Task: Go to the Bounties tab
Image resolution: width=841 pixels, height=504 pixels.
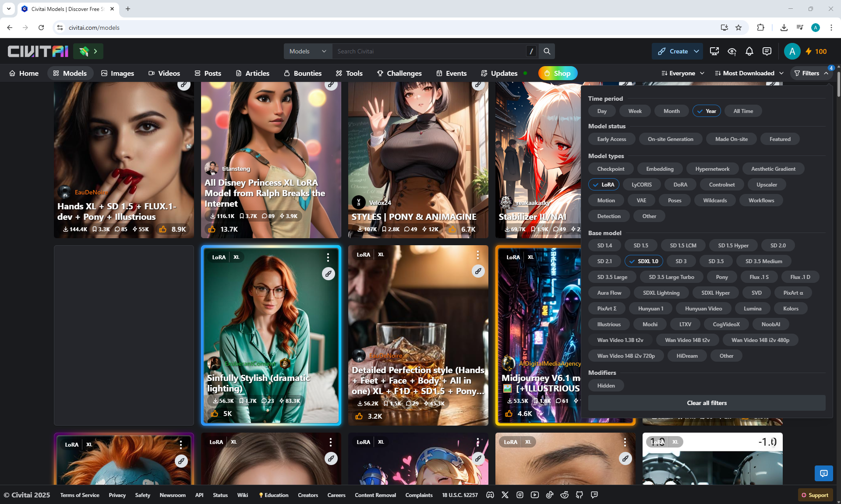Action: point(303,73)
